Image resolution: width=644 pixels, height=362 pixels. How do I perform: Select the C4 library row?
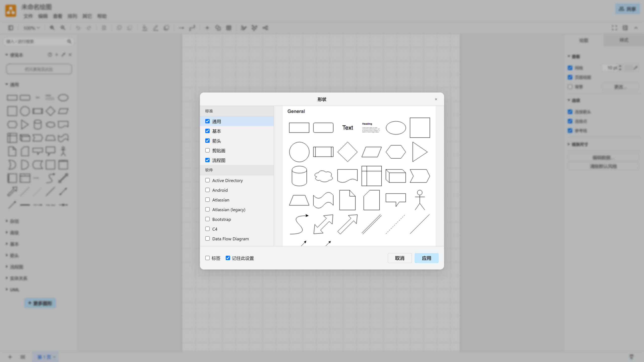(237, 229)
